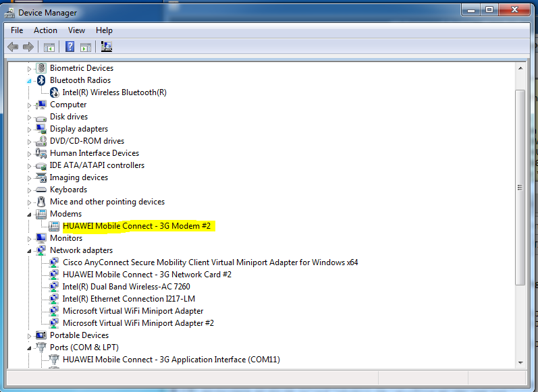Expand the Disk drives node
The height and width of the screenshot is (392, 538).
pyautogui.click(x=29, y=117)
